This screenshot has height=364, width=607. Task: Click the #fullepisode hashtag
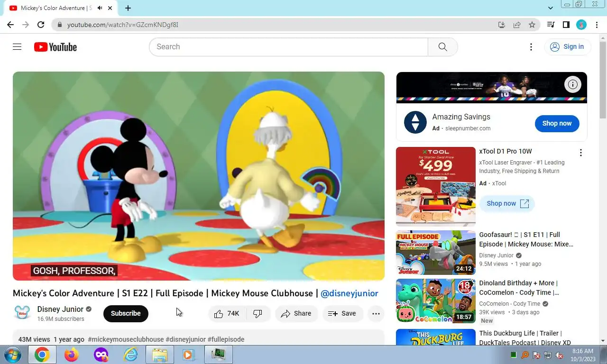tap(226, 339)
